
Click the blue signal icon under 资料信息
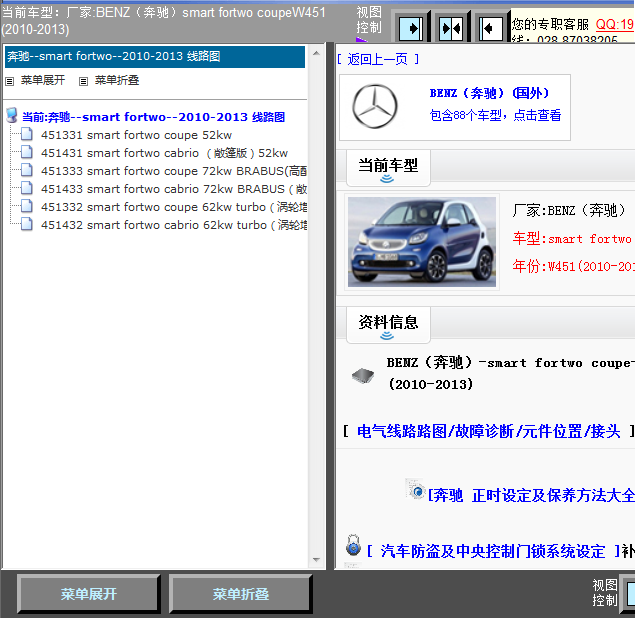(387, 336)
